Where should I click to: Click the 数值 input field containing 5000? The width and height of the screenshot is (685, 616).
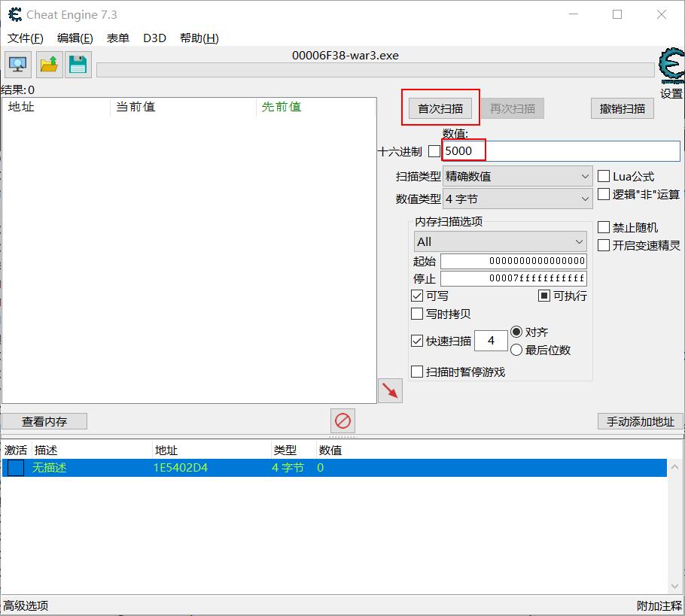pos(560,151)
